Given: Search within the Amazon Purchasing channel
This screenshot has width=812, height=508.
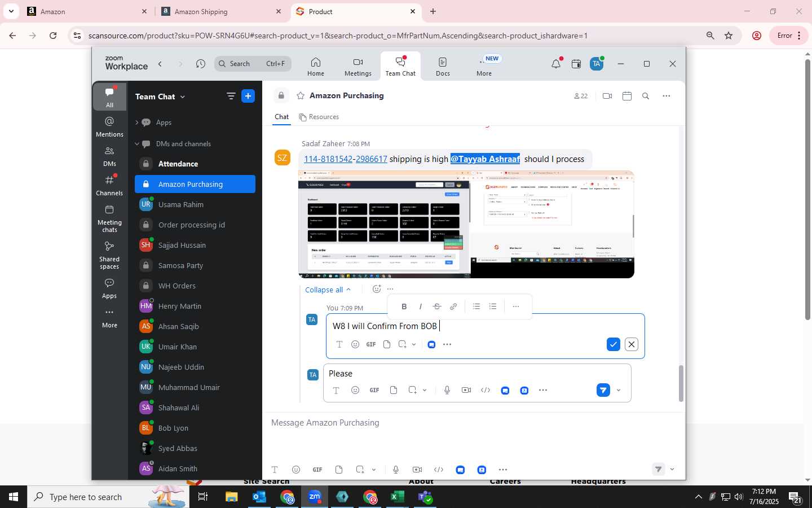Looking at the screenshot, I should pyautogui.click(x=646, y=96).
